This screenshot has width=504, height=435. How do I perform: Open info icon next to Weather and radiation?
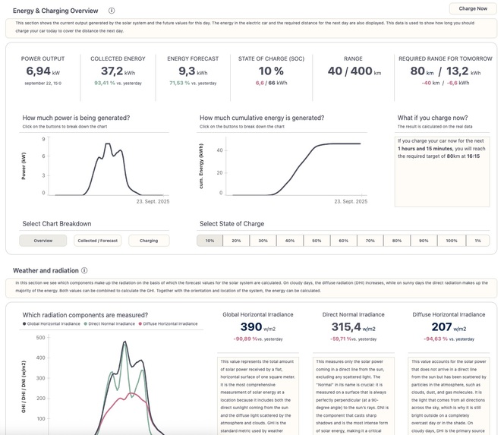click(x=84, y=270)
